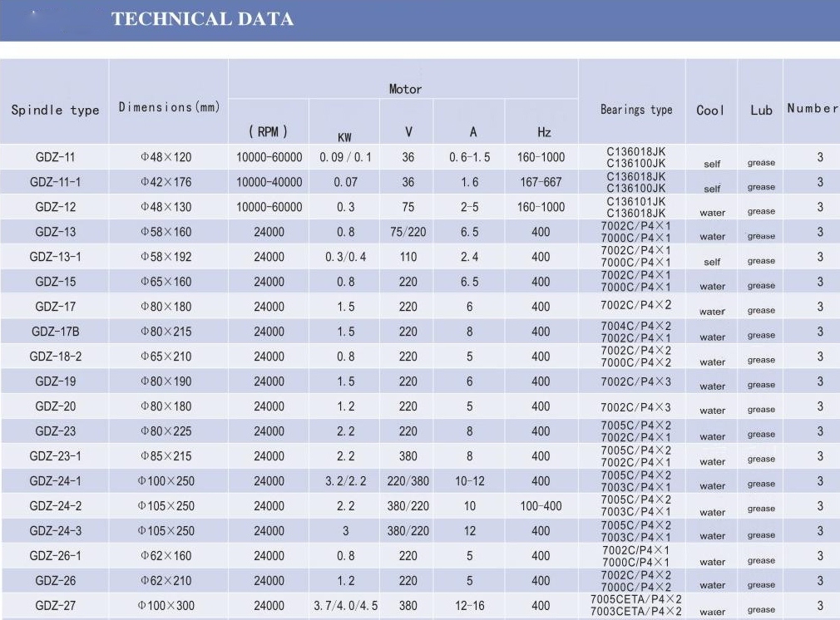Click the GDZ-13-1 self cooling cell
840x620 pixels.
click(x=712, y=262)
